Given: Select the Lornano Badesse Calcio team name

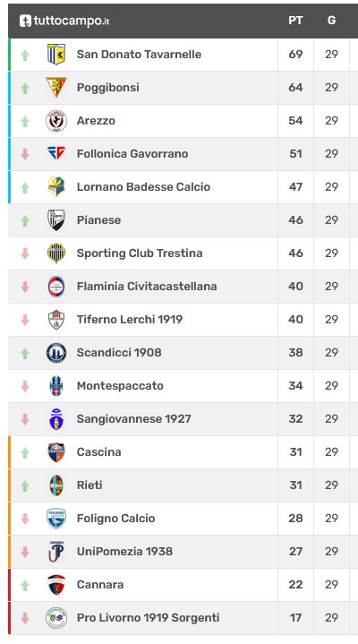Looking at the screenshot, I should [144, 187].
